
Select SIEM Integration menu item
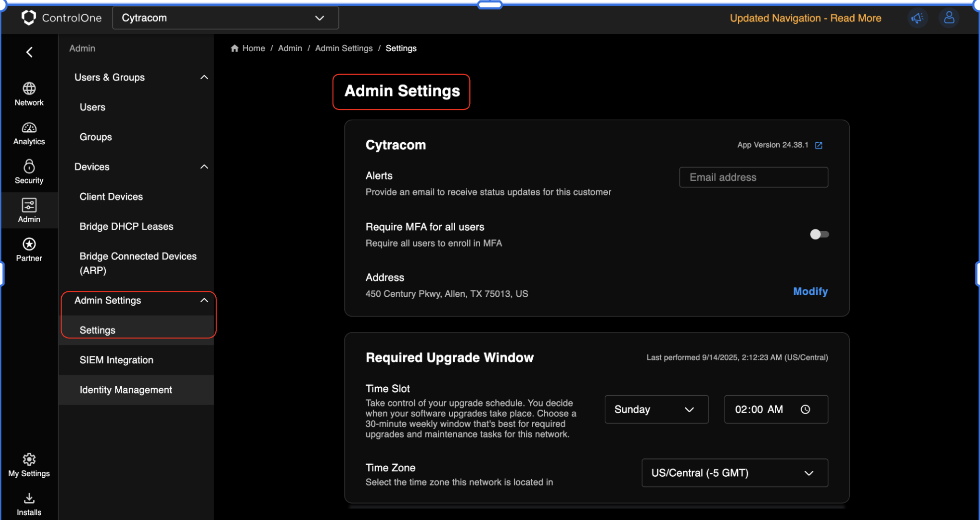(116, 360)
